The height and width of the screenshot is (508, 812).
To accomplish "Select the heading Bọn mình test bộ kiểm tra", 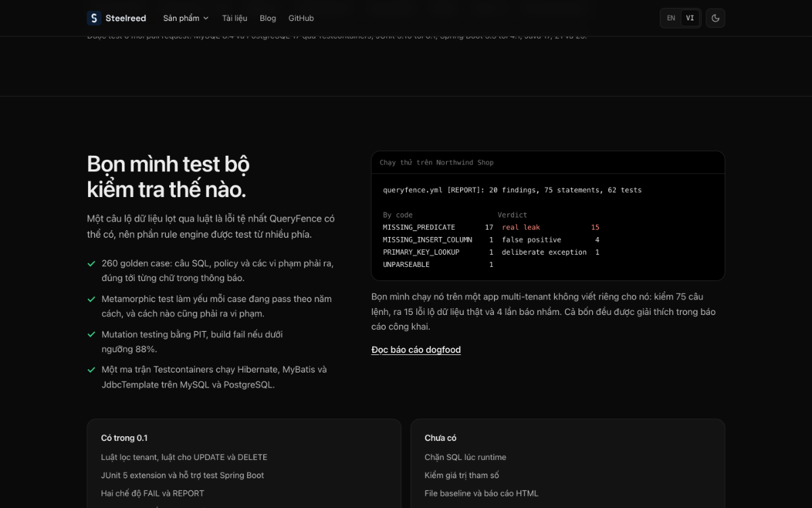I will point(168,177).
